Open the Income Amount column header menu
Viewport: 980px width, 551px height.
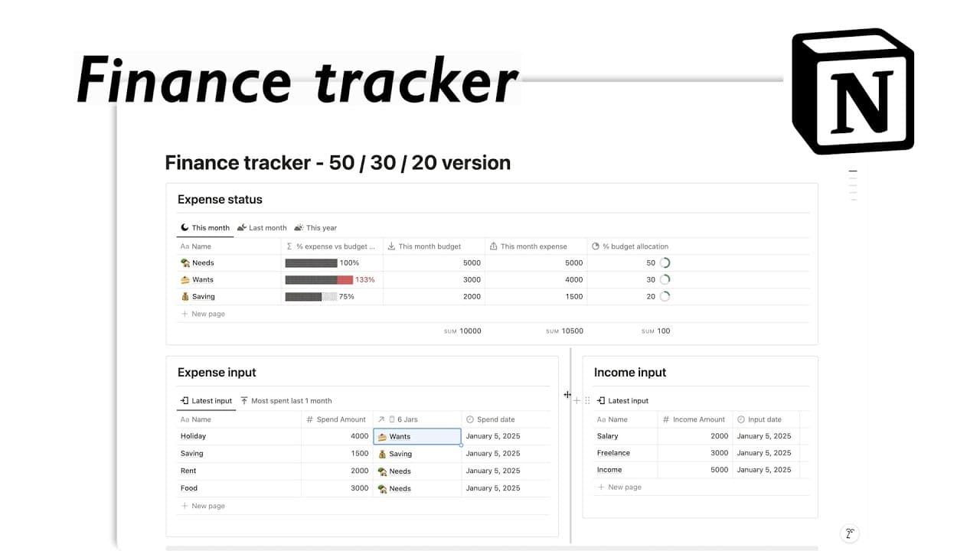694,419
